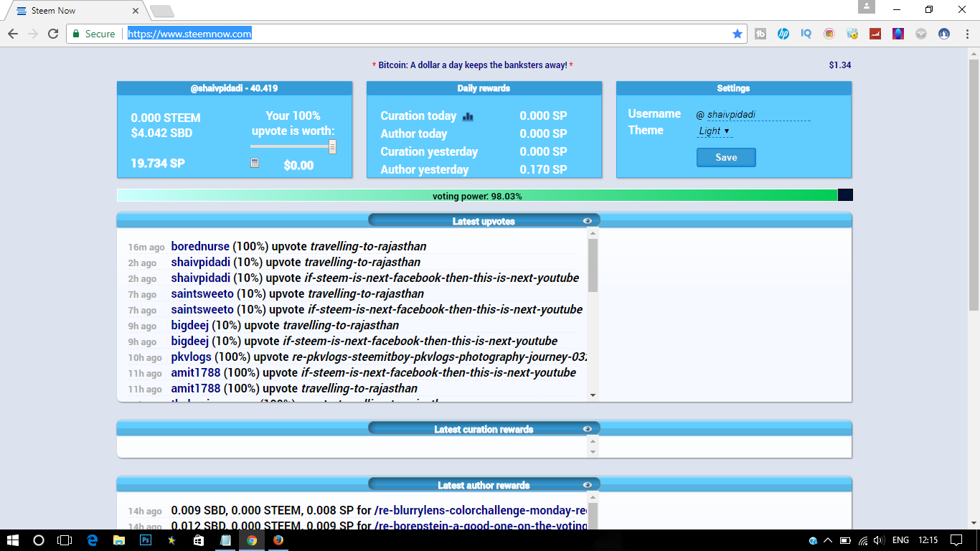
Task: Open the re-blurrylens-colorchallenge-monday author reward link
Action: (481, 511)
